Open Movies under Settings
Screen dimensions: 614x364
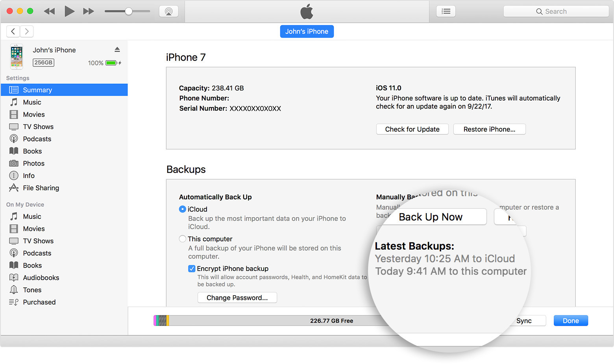[x=64, y=114]
